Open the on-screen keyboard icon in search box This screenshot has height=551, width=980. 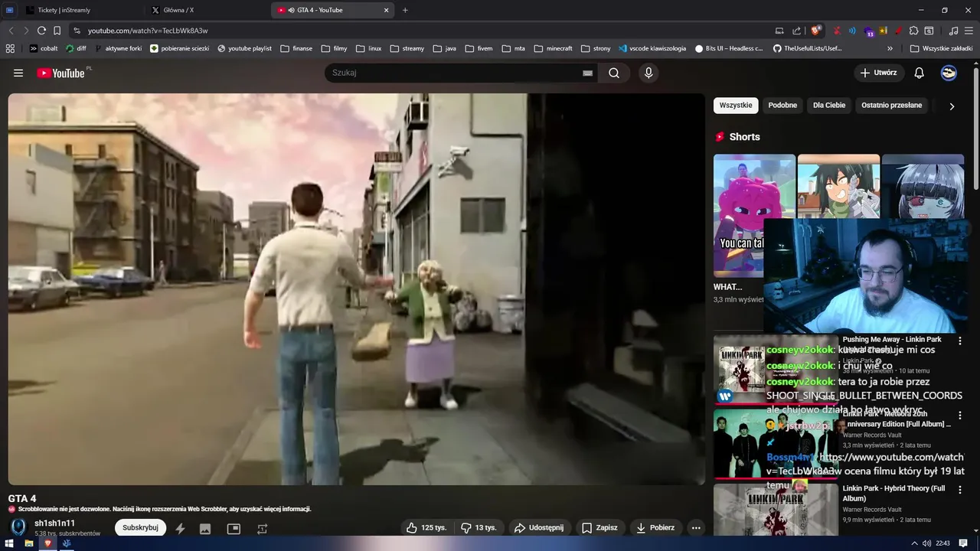coord(587,73)
